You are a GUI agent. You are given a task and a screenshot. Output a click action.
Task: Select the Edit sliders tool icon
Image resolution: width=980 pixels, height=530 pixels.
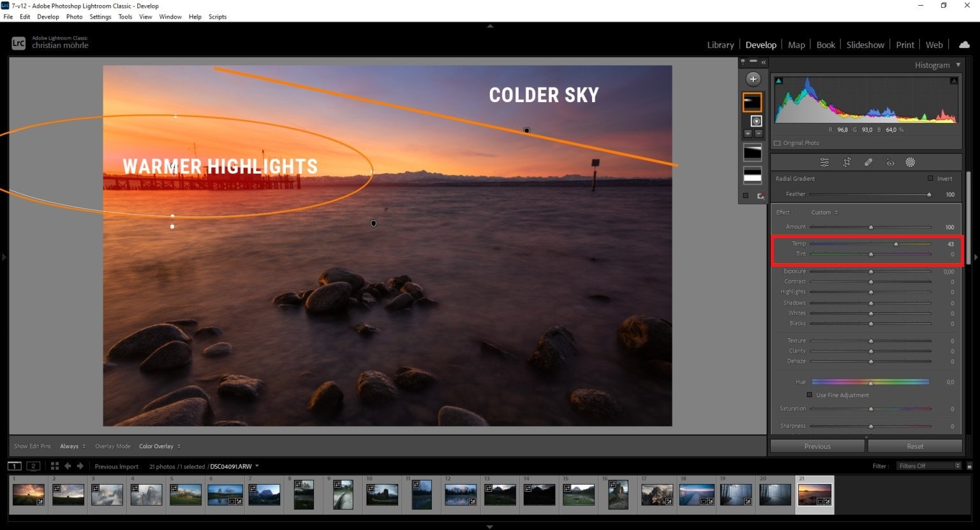point(824,162)
